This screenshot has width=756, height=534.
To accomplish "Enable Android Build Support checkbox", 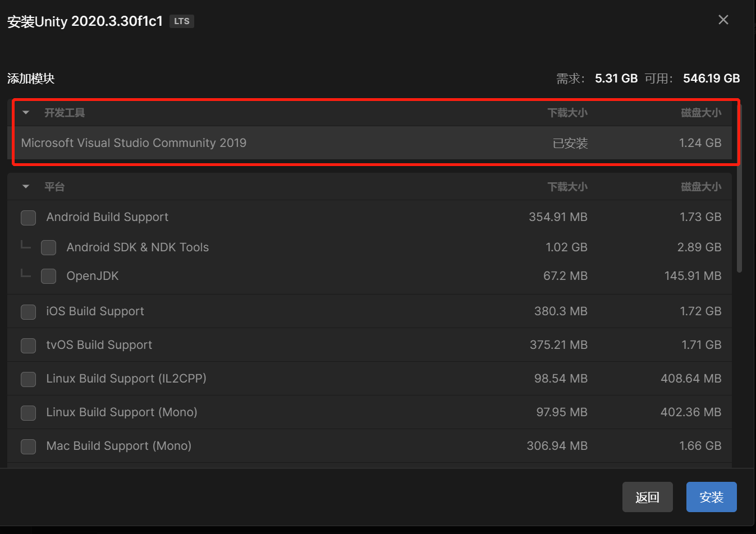I will 29,218.
